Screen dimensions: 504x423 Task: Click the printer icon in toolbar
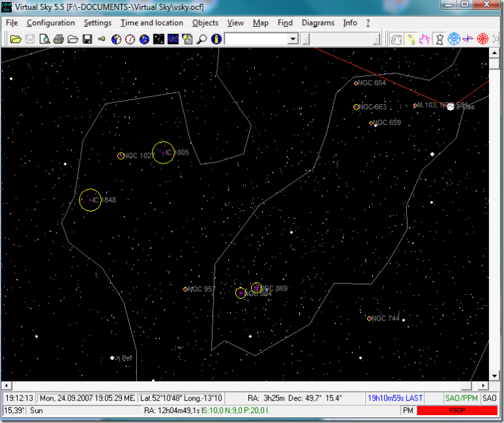[x=58, y=39]
